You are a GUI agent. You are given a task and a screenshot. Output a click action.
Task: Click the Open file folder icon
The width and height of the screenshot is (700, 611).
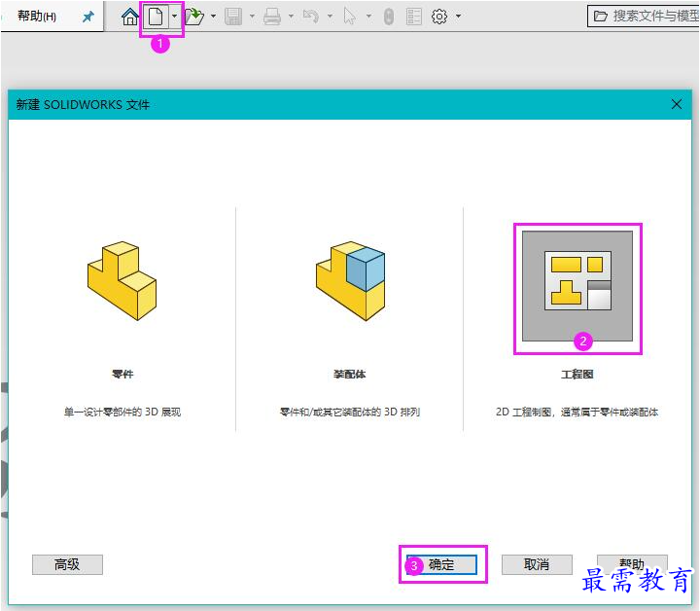[194, 17]
